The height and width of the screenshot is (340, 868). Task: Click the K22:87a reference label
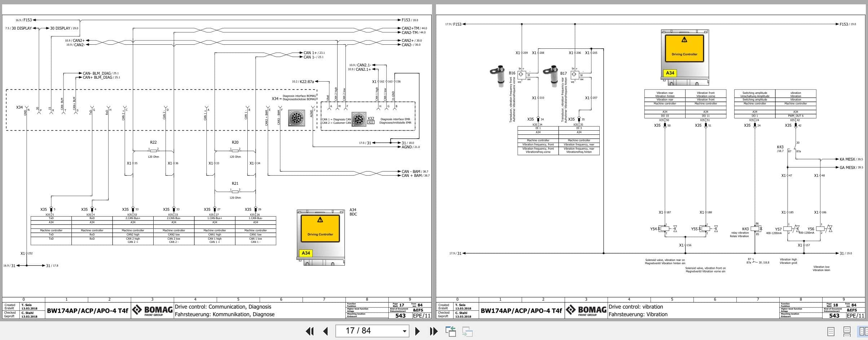pyautogui.click(x=307, y=82)
